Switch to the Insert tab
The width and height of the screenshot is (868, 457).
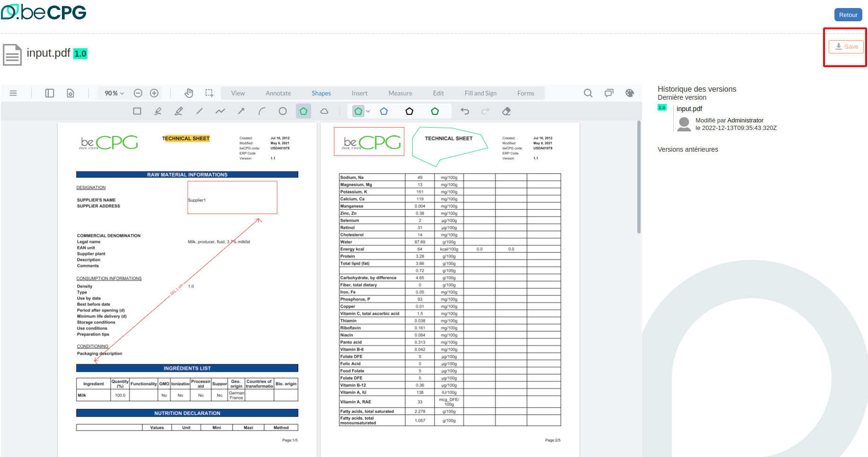pyautogui.click(x=359, y=93)
